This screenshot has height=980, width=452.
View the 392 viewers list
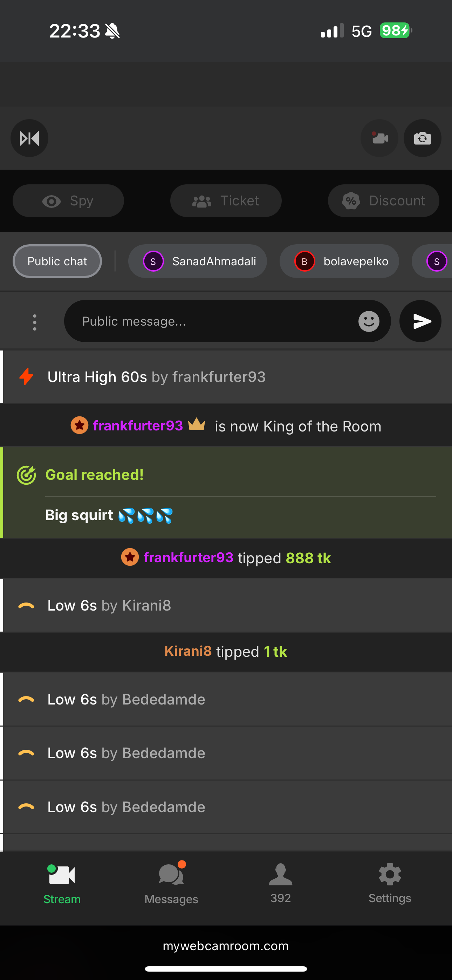coord(280,883)
